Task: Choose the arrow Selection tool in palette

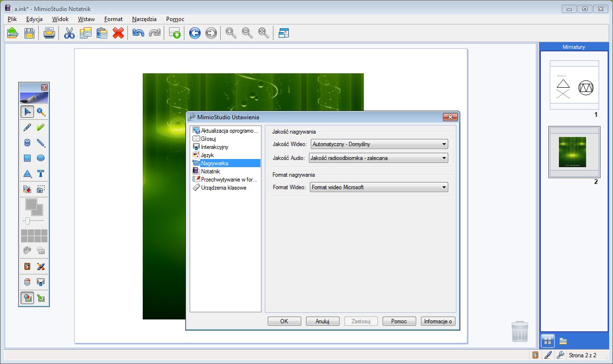Action: tap(27, 112)
